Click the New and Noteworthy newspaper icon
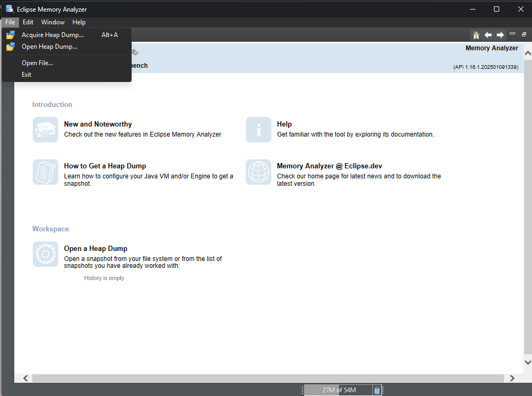The image size is (532, 396). 45,130
